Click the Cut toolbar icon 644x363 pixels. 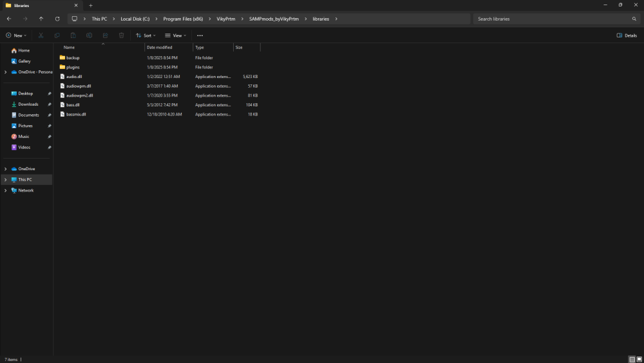pos(41,35)
